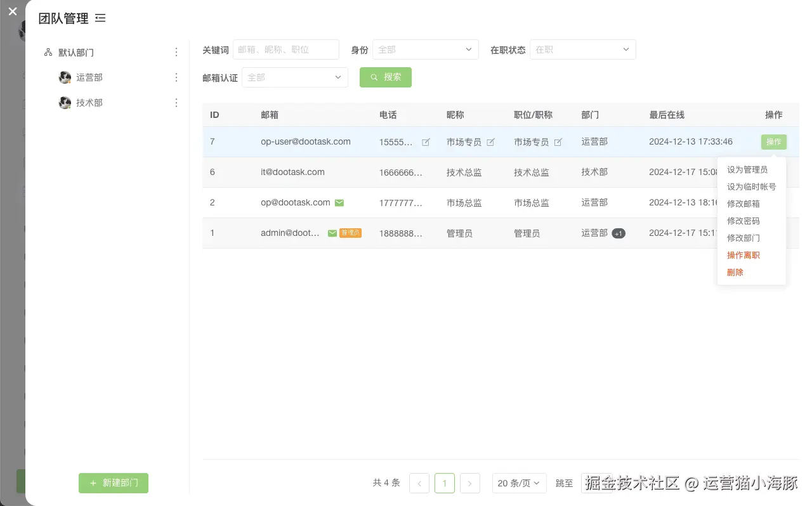Toggle the department list icon beside 团队管理

coord(100,18)
